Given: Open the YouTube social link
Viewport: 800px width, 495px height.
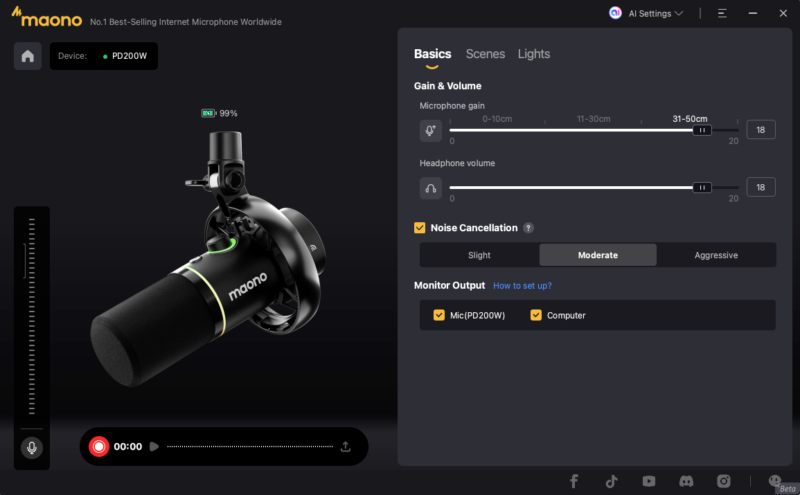Looking at the screenshot, I should pos(649,481).
